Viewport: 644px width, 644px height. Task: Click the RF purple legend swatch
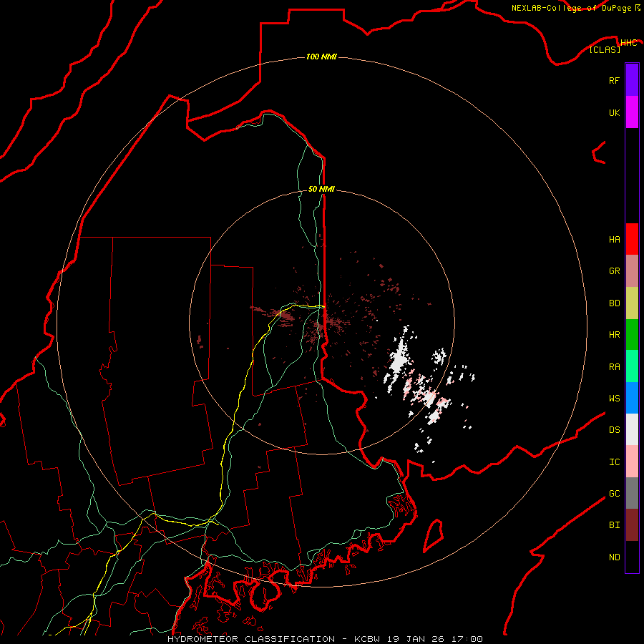point(632,80)
